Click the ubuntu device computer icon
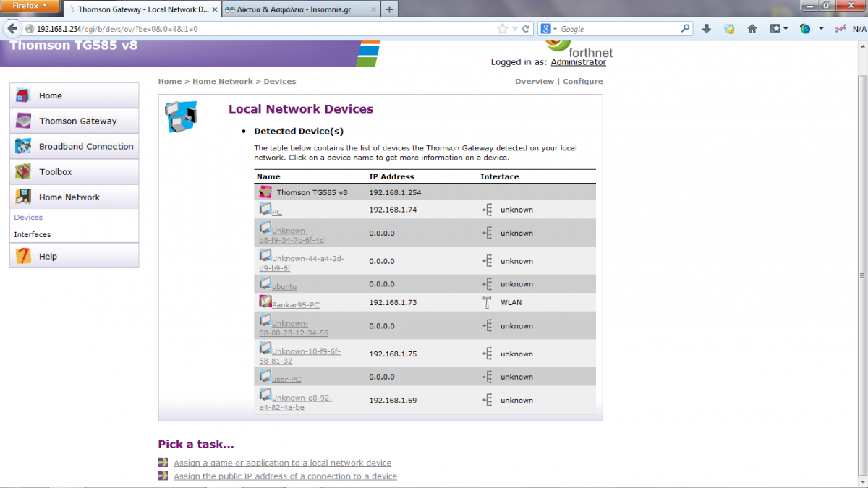 point(265,283)
